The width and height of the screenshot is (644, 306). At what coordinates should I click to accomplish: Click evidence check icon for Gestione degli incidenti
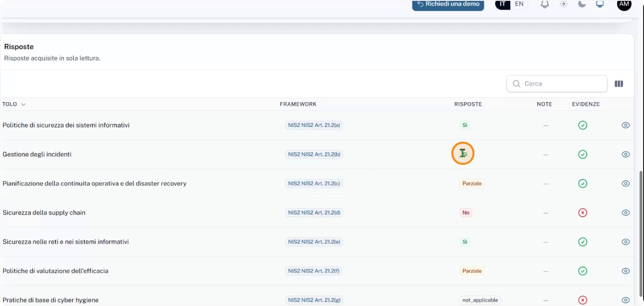click(583, 154)
